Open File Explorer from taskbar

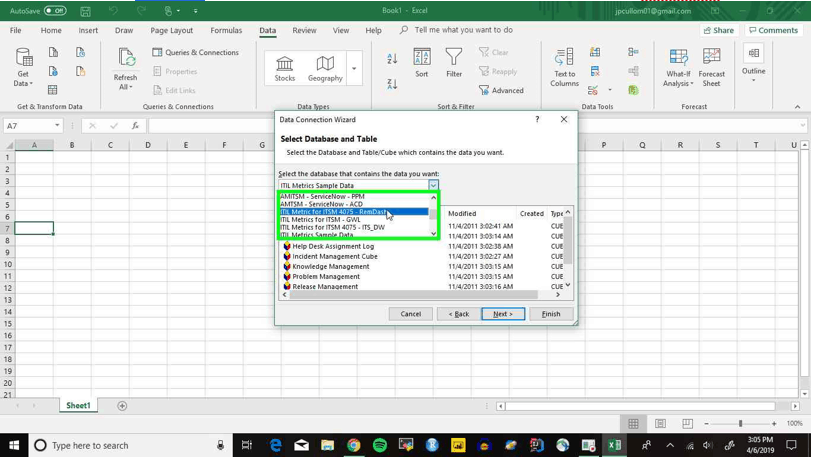click(x=327, y=445)
